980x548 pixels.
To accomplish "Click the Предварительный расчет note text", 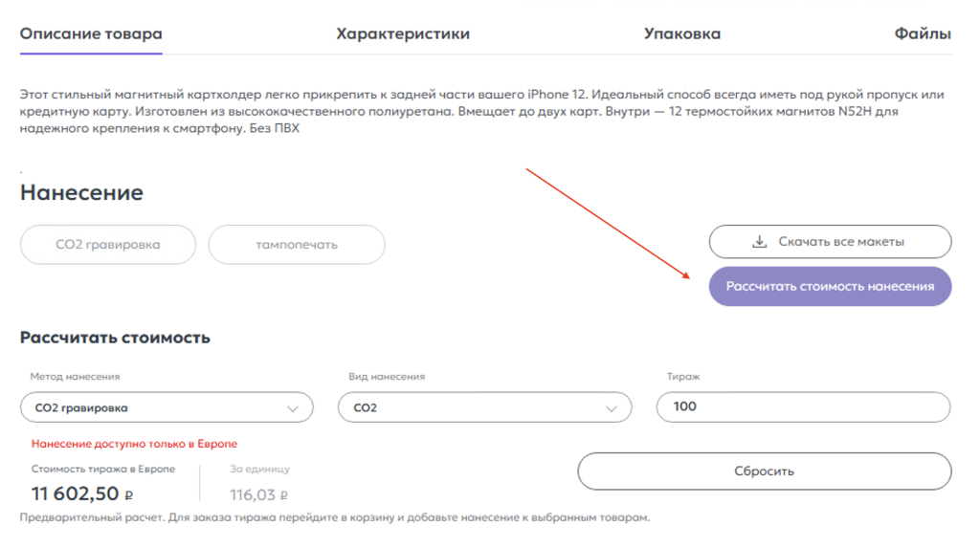I will coord(335,517).
